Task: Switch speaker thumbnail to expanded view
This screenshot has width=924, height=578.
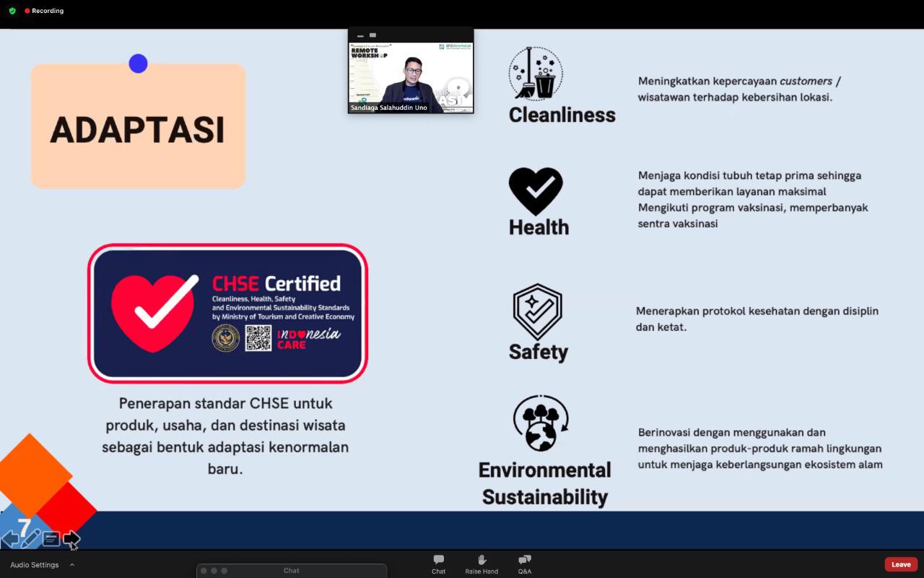Action: coord(373,35)
